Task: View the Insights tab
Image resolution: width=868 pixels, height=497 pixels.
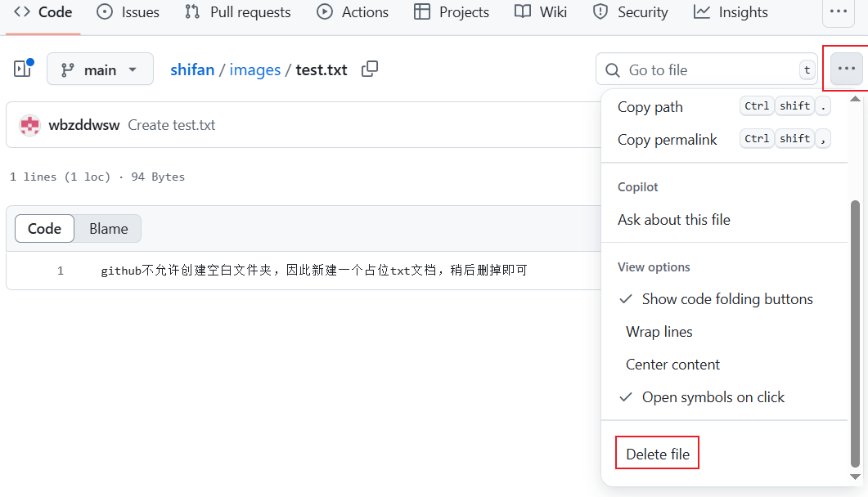Action: [731, 12]
